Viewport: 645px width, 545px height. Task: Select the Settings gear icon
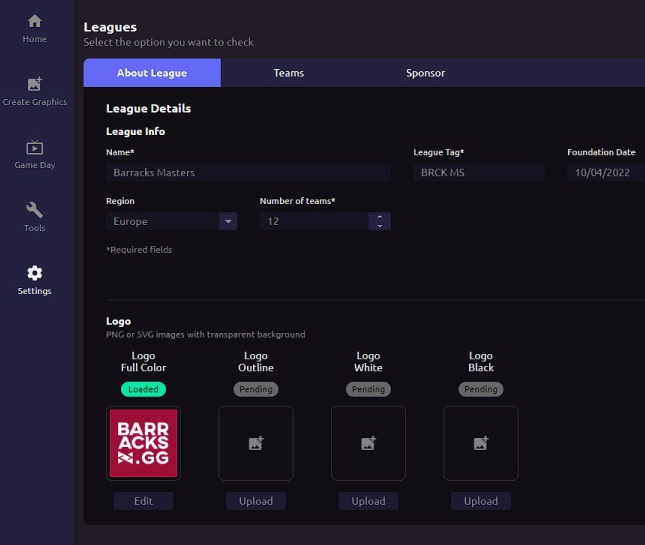34,274
